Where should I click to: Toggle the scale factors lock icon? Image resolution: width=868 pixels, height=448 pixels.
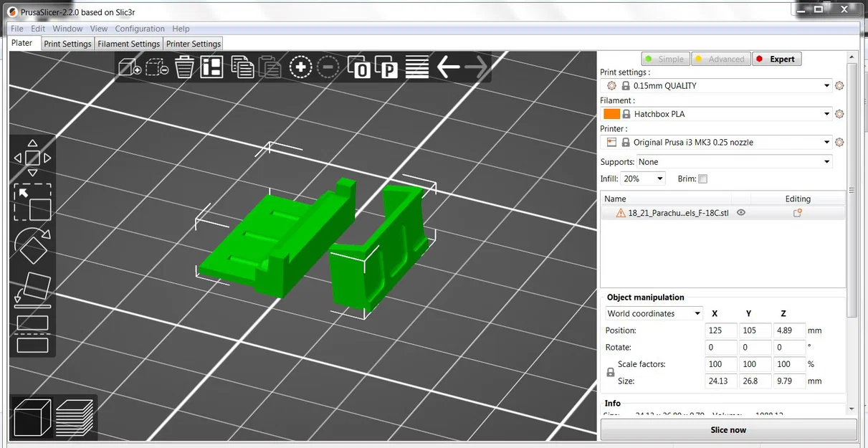[x=611, y=373]
